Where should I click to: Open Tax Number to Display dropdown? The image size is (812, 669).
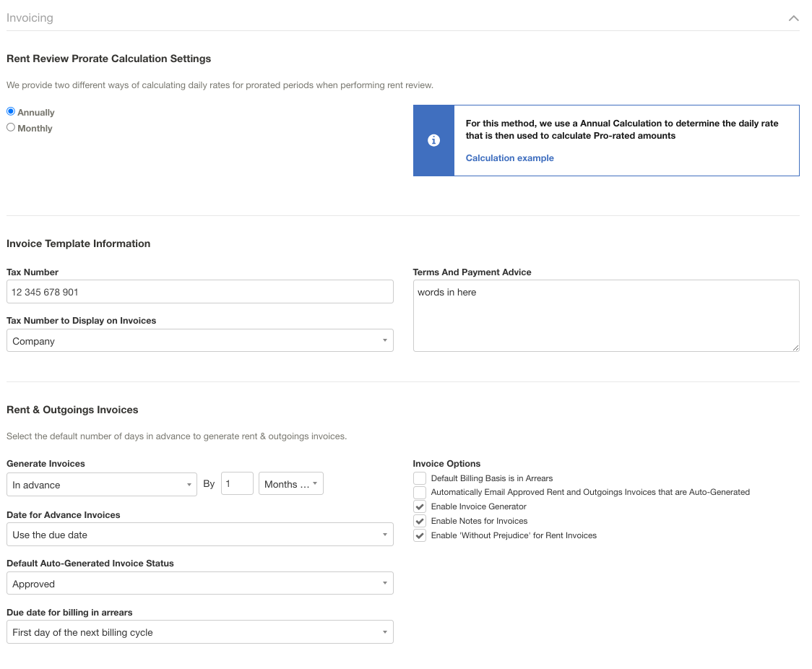click(x=199, y=341)
